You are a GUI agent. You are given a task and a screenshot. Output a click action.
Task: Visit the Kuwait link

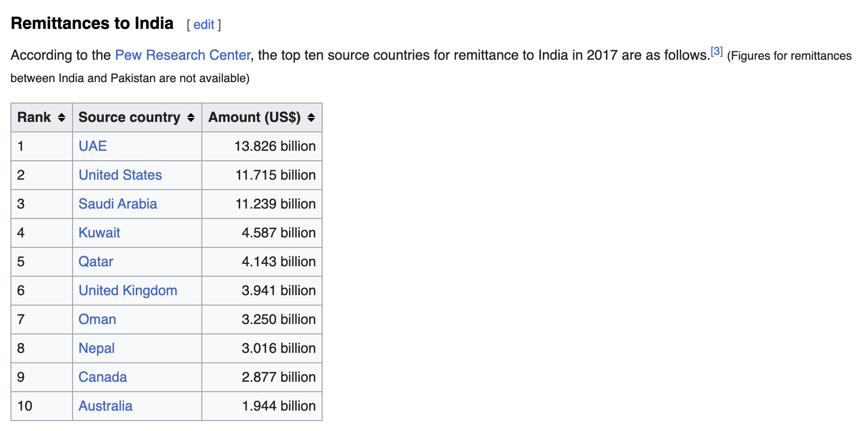(x=99, y=233)
